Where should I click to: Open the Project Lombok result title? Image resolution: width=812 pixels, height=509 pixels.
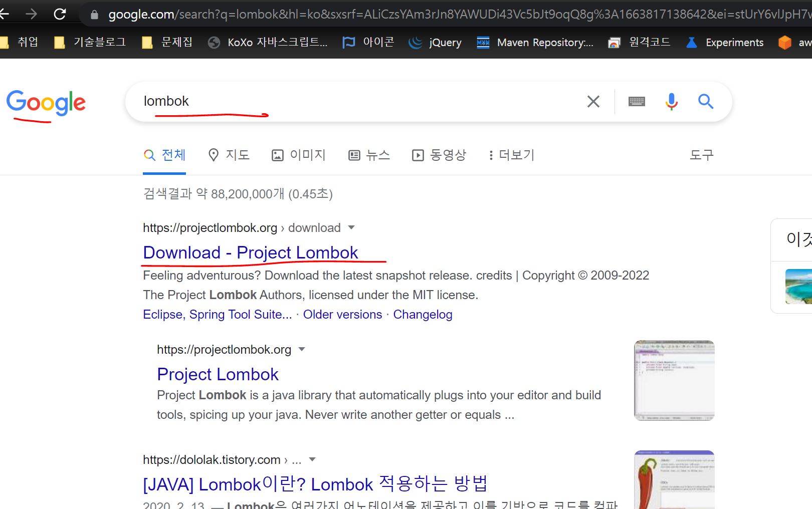coord(218,374)
